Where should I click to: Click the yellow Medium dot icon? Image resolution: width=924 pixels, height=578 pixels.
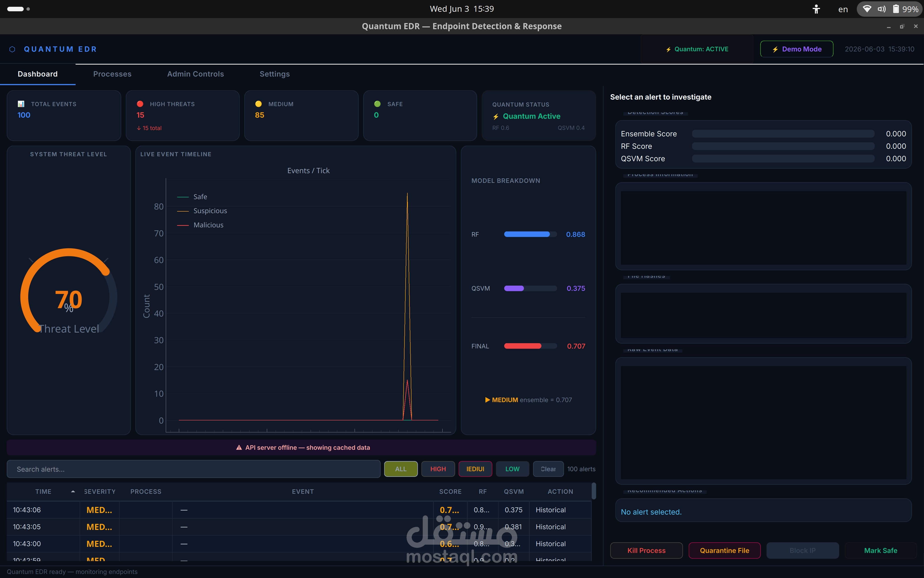click(259, 104)
